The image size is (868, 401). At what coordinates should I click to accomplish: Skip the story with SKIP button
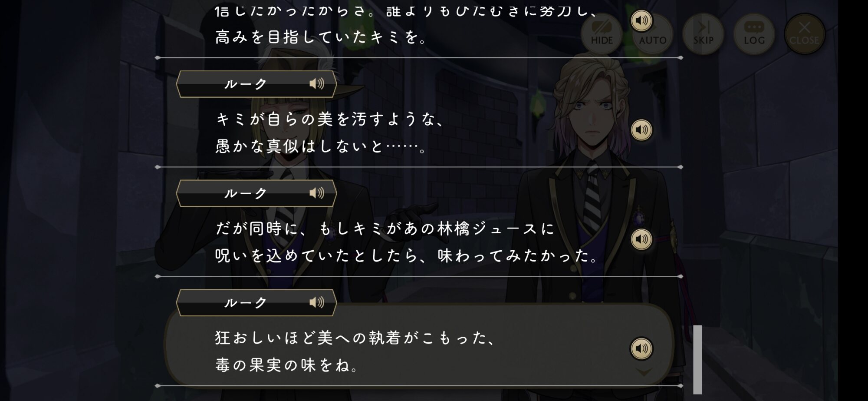tap(703, 34)
